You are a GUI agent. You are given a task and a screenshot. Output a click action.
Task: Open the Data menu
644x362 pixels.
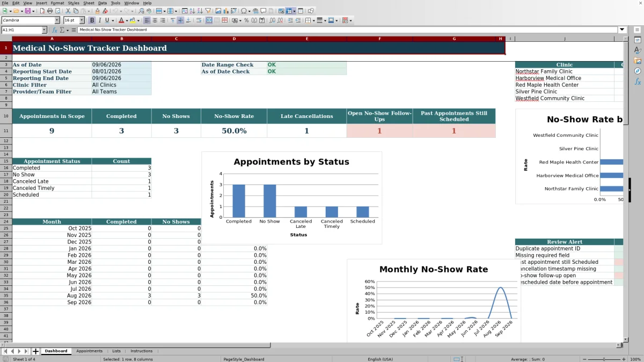coord(102,3)
